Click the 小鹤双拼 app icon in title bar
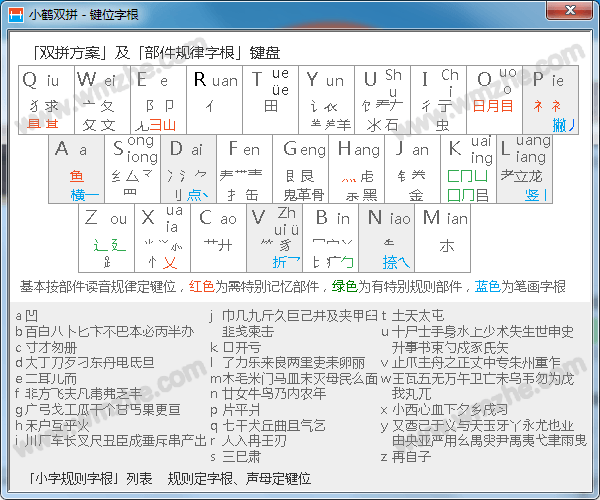600x500 pixels. pyautogui.click(x=14, y=14)
